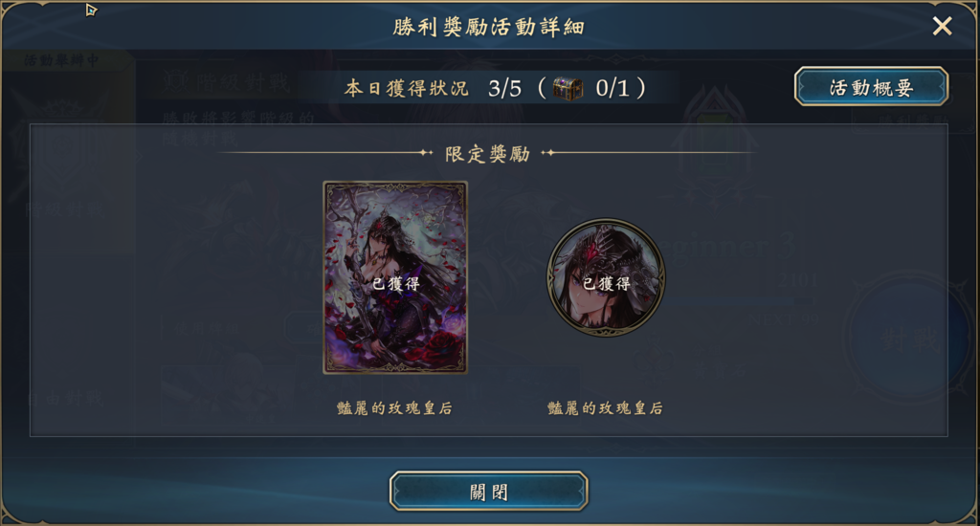Open the 活動概要 event overview
This screenshot has width=980, height=526.
pos(871,87)
